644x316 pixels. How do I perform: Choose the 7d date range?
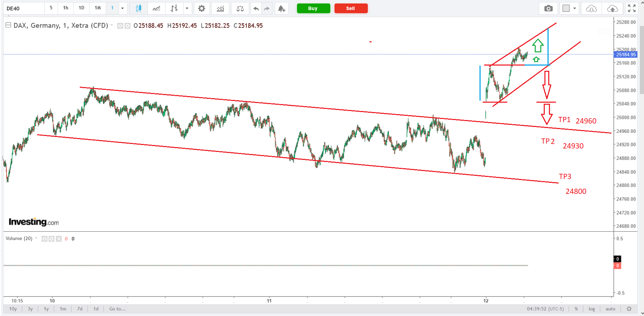[80, 309]
